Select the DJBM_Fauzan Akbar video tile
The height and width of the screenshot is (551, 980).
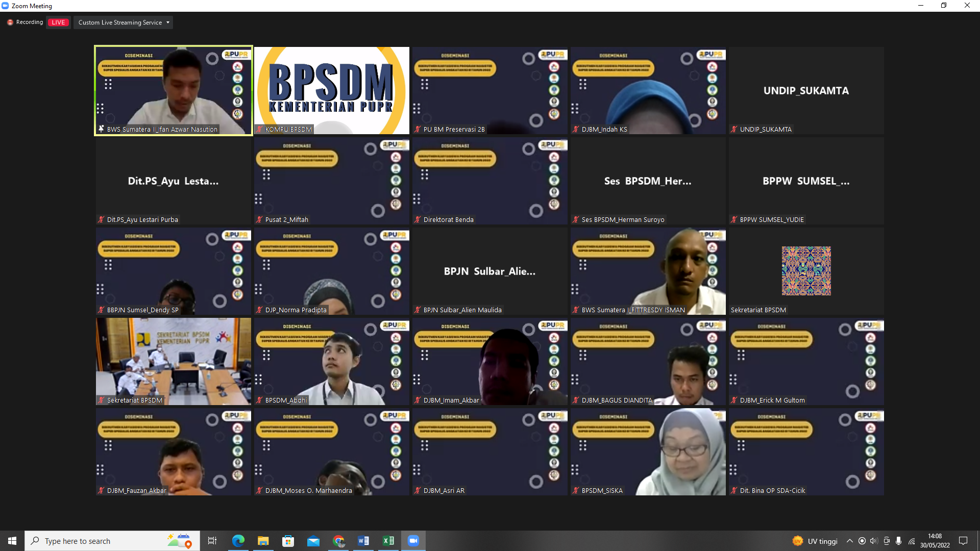click(x=174, y=452)
